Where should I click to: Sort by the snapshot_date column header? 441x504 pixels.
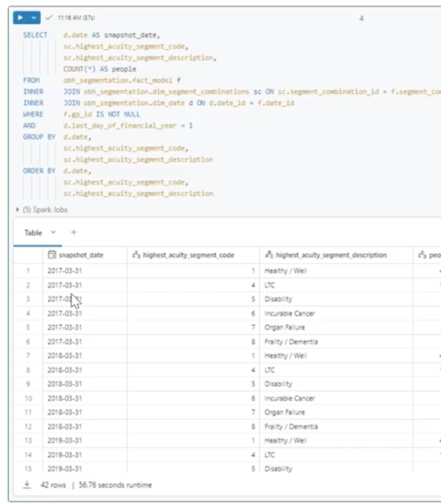(x=81, y=255)
